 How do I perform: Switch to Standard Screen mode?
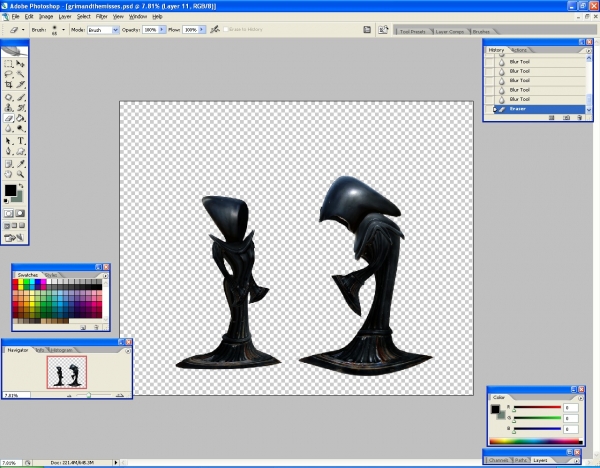(x=7, y=226)
